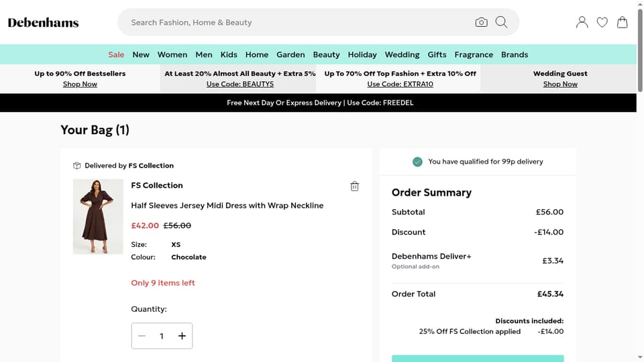The image size is (644, 362).
Task: Open shopping bag icon
Action: (623, 22)
